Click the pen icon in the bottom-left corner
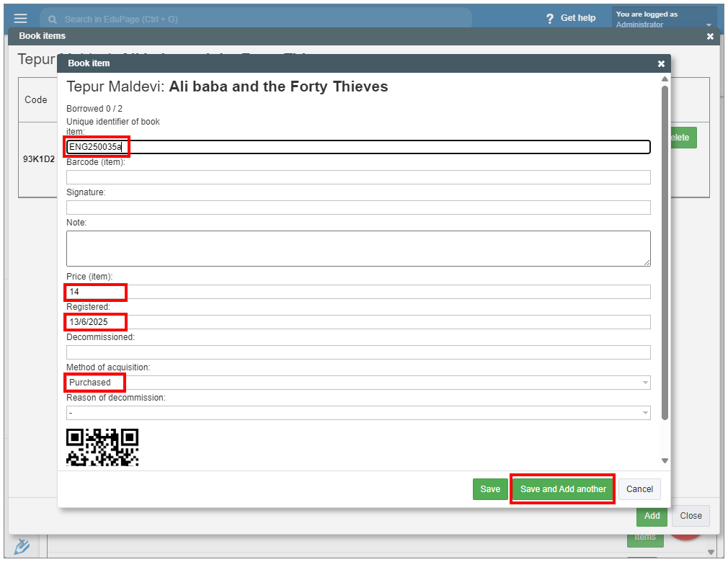The width and height of the screenshot is (728, 562). click(x=22, y=546)
